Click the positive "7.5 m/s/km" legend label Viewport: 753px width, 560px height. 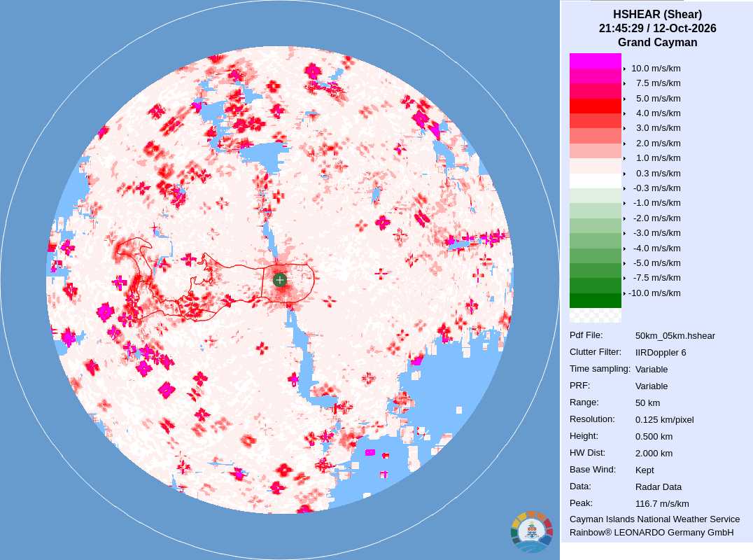pos(658,83)
